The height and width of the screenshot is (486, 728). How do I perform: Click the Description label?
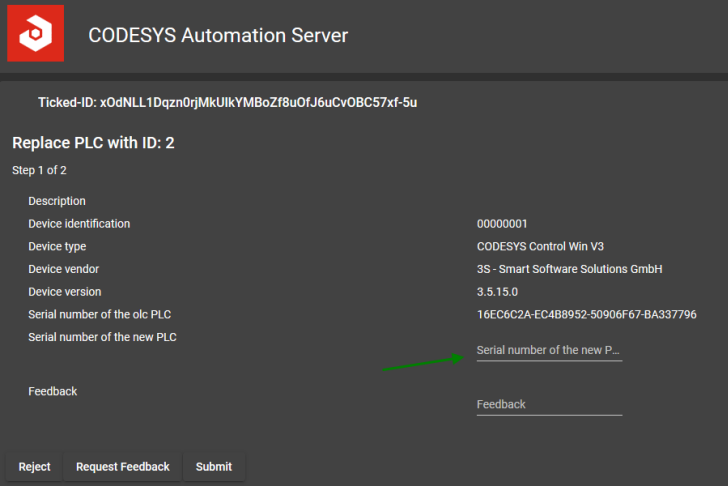(57, 201)
